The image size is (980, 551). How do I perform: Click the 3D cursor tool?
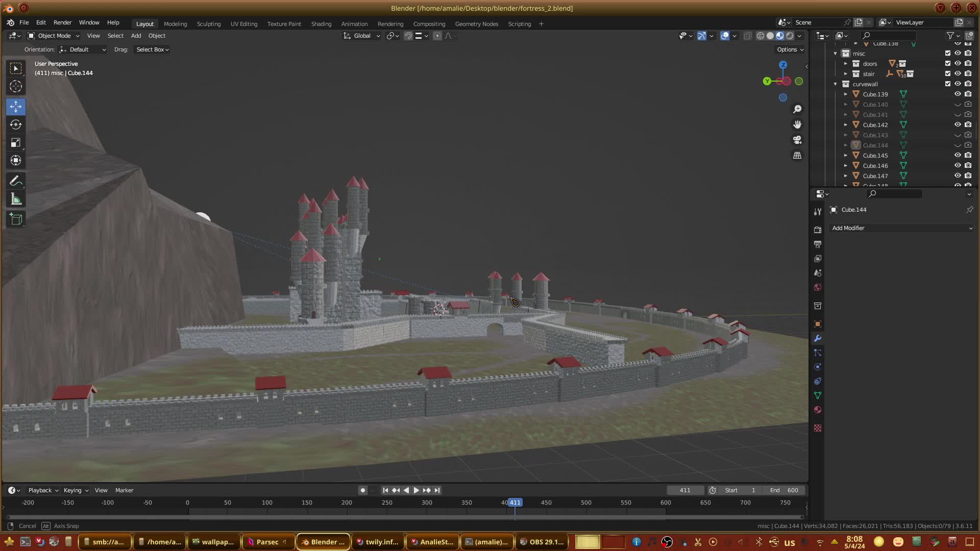coord(16,86)
